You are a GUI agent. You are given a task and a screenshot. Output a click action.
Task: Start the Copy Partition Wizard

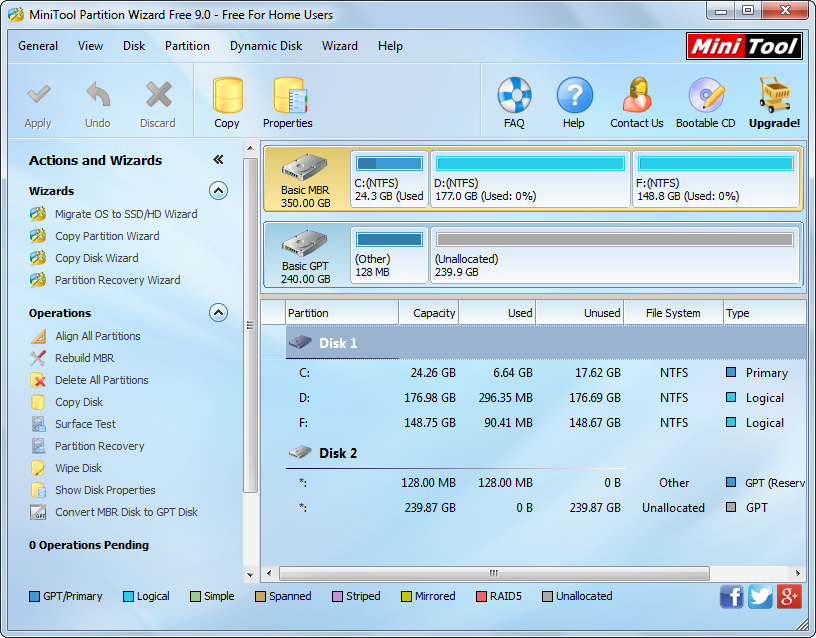107,236
